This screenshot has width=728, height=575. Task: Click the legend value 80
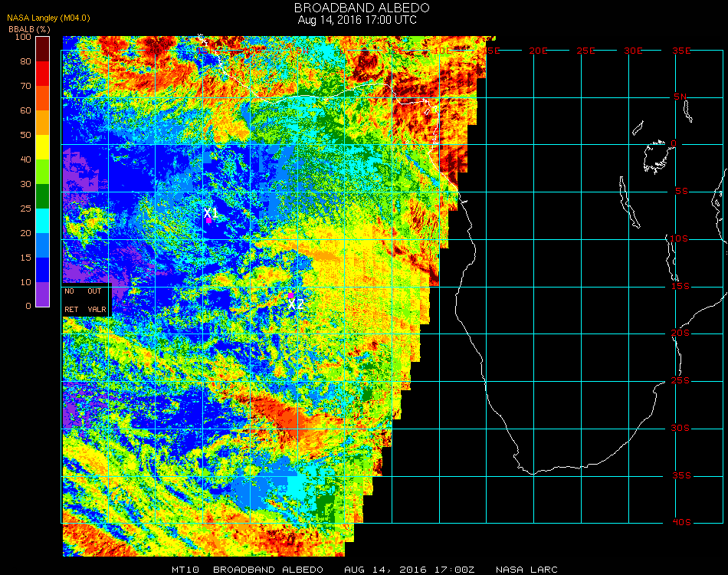pyautogui.click(x=25, y=61)
